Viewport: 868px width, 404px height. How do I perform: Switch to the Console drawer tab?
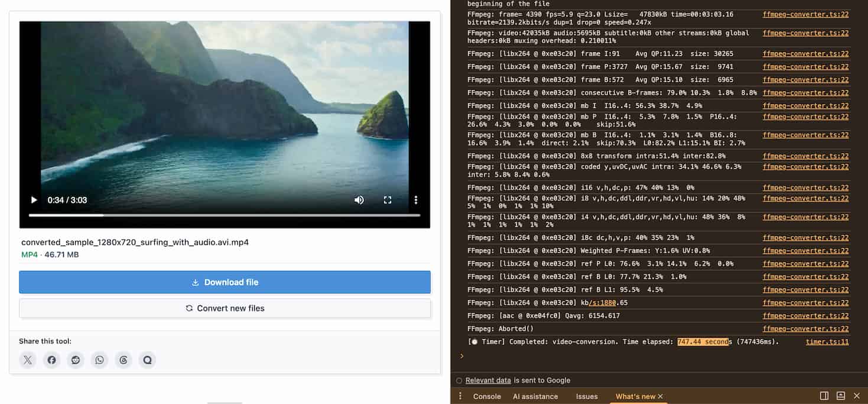487,396
